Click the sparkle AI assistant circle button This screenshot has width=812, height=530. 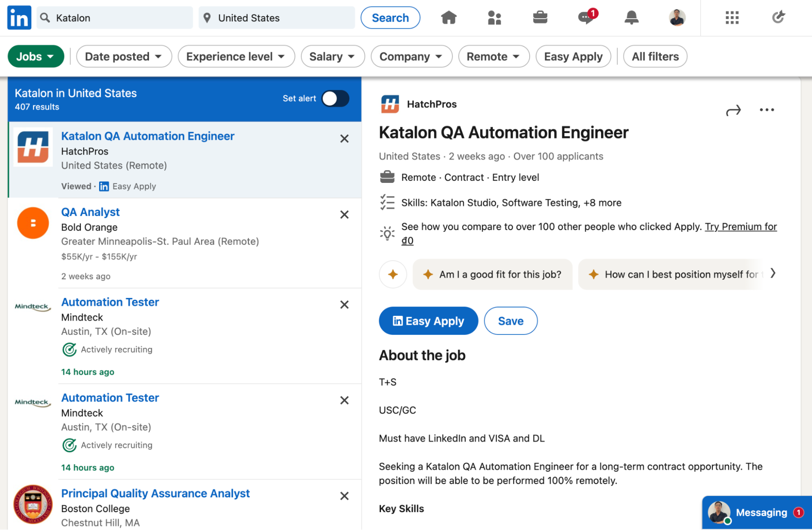tap(393, 274)
